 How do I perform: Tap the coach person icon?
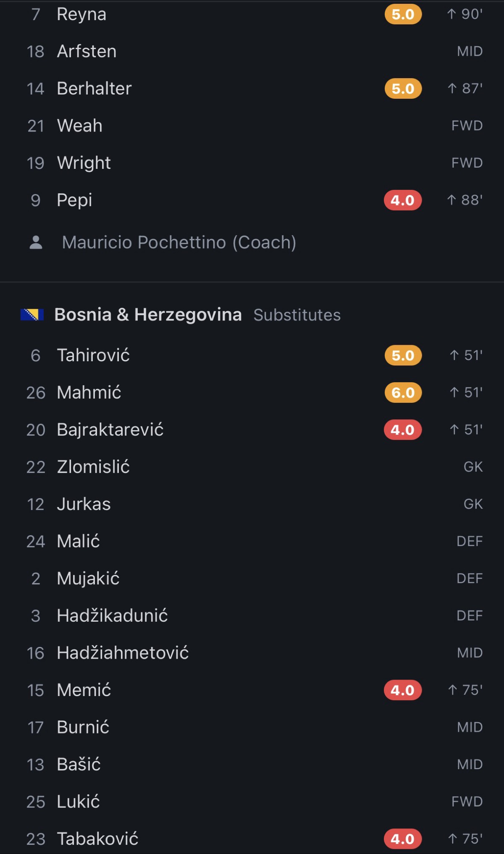[x=36, y=242]
